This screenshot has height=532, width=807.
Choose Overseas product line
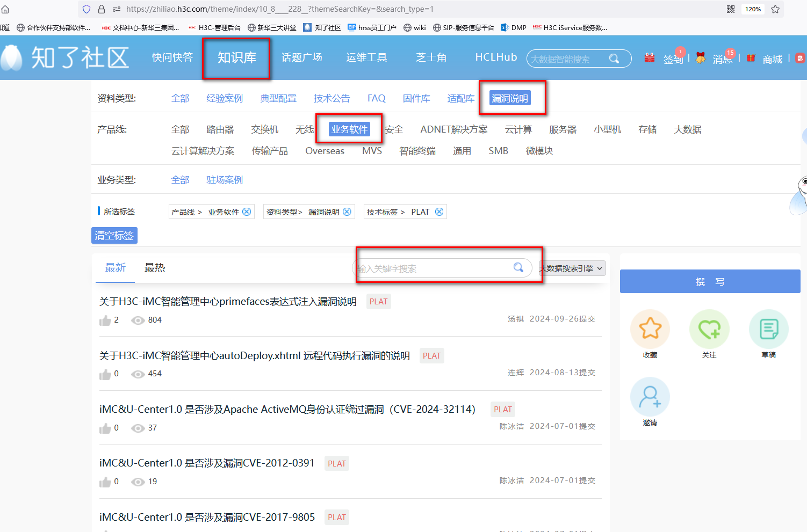coord(325,151)
